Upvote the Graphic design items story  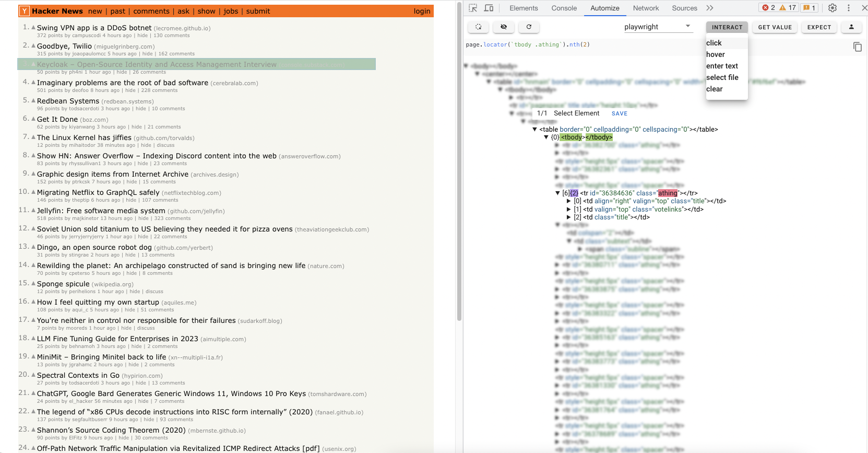point(33,173)
